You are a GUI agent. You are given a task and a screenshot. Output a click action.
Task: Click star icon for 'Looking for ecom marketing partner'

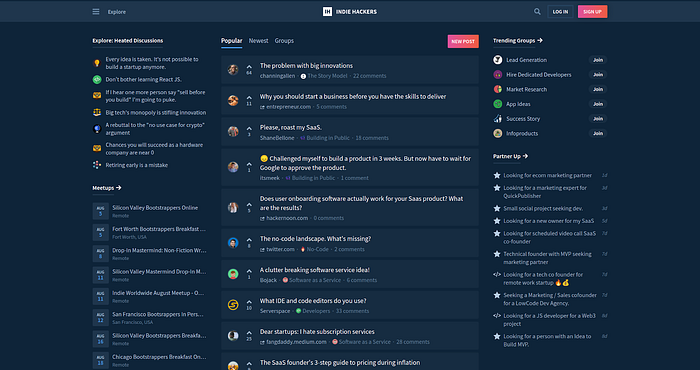pyautogui.click(x=496, y=175)
